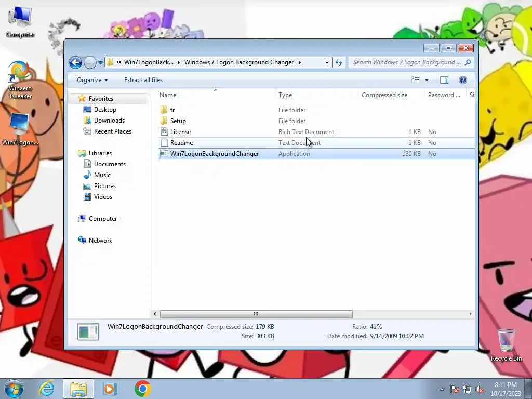Show hidden tray icons arrow
The width and height of the screenshot is (532, 399).
(442, 389)
